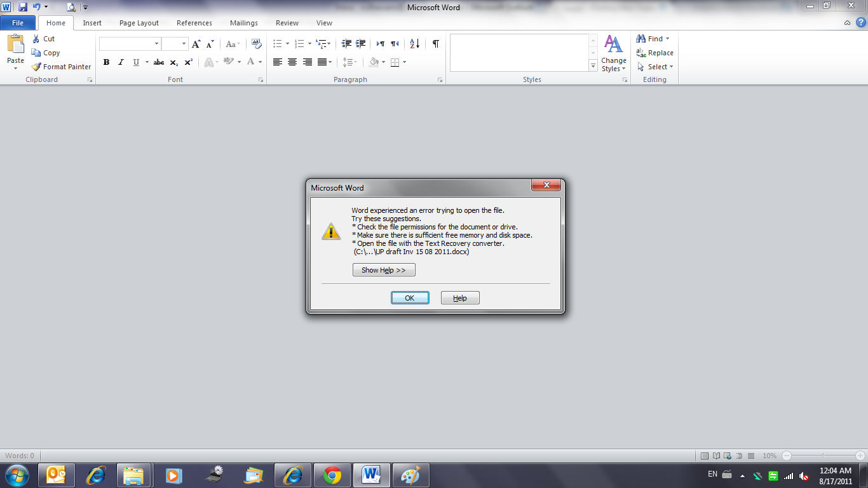
Task: Click the Paste clipboard icon
Action: point(15,44)
